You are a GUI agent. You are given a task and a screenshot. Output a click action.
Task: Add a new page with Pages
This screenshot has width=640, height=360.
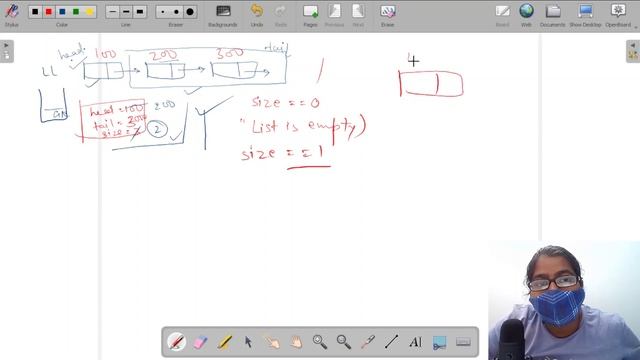coord(310,16)
